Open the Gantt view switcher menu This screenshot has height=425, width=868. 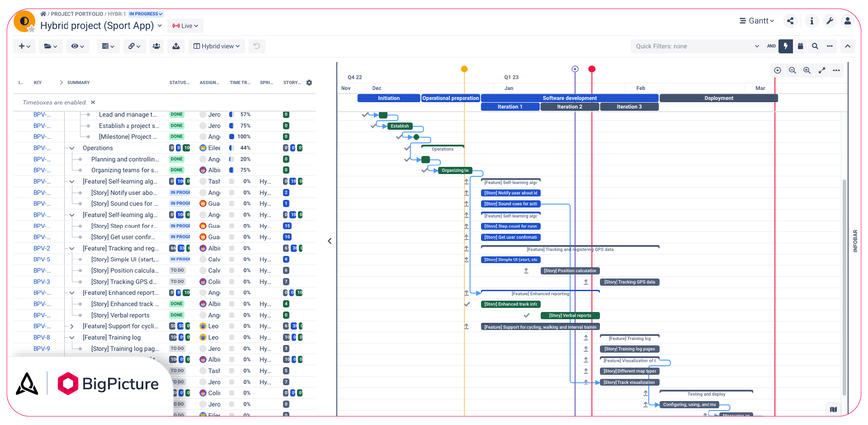[756, 21]
